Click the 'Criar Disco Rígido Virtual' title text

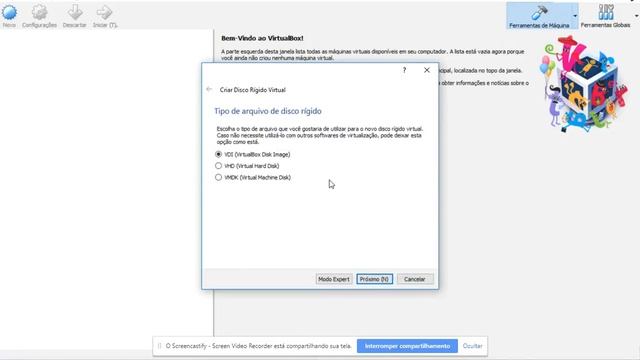pos(253,90)
